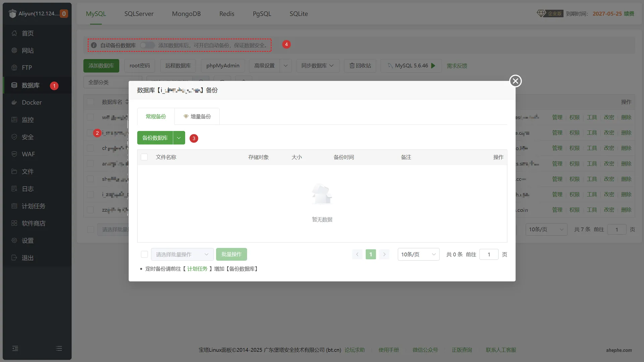Open the 请选择批量操作 dropdown in dialog
644x362 pixels.
point(182,255)
